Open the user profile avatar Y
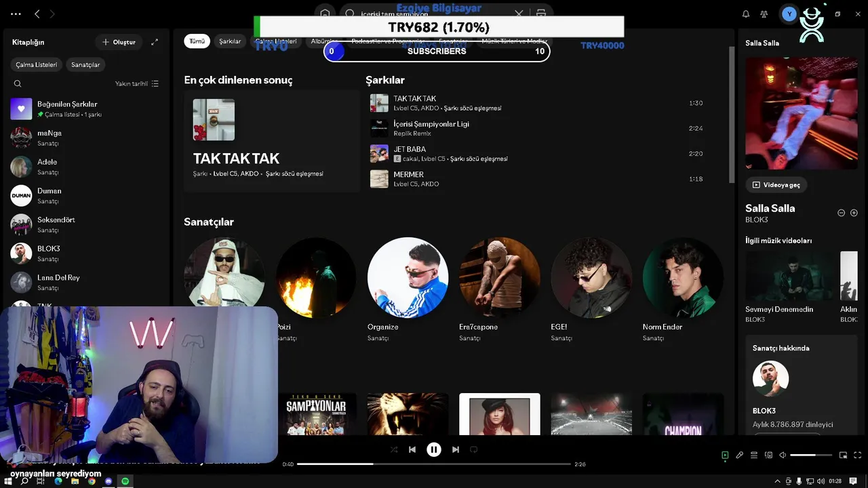 (789, 14)
